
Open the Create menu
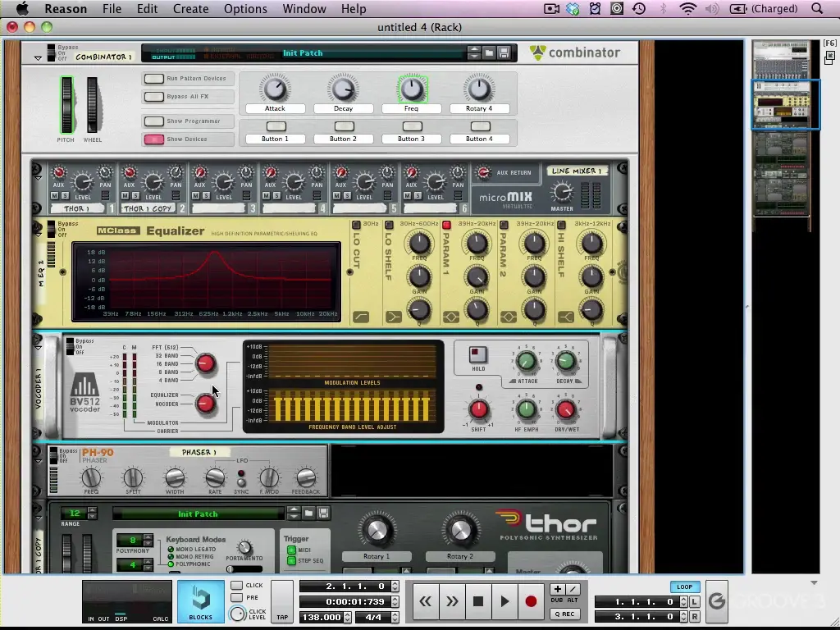coord(190,8)
